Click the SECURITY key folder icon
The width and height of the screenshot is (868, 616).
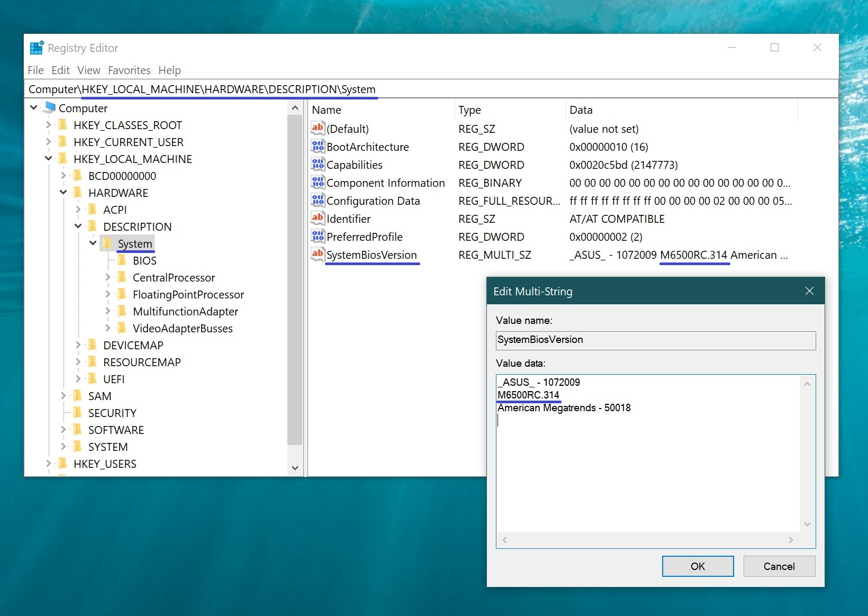point(78,413)
